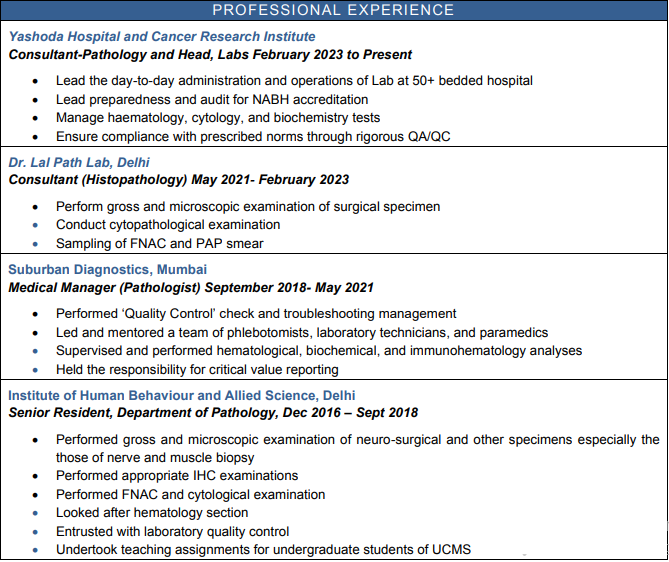Click the Yashoda Hospital and Cancer Research Institute heading
This screenshot has width=669, height=562.
pyautogui.click(x=162, y=37)
